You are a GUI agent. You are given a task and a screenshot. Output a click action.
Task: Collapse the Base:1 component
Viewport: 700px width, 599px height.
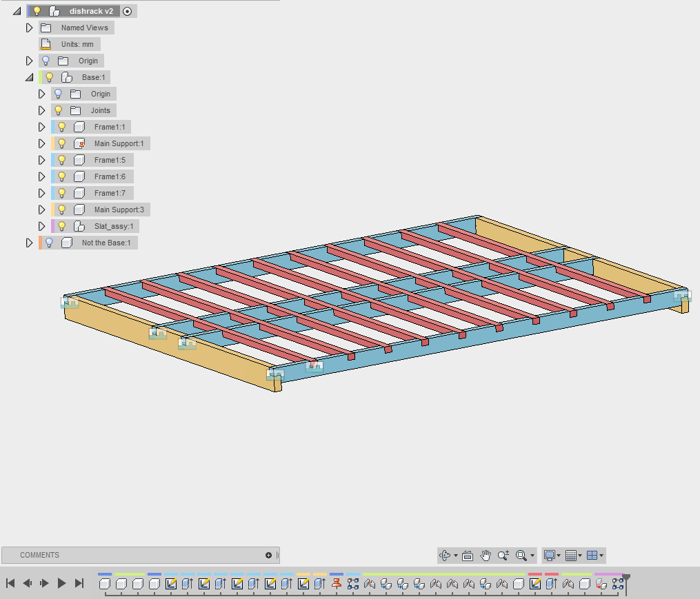pos(29,77)
